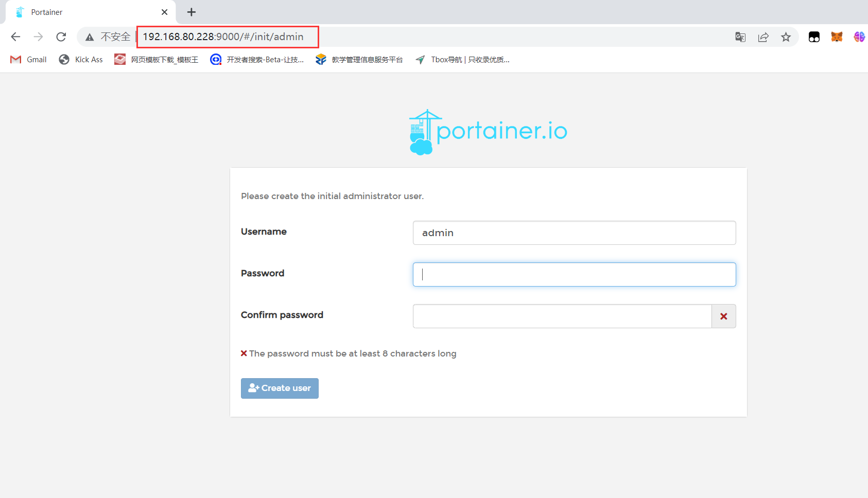Image resolution: width=868 pixels, height=498 pixels.
Task: Bookmark this page with star icon
Action: (786, 37)
